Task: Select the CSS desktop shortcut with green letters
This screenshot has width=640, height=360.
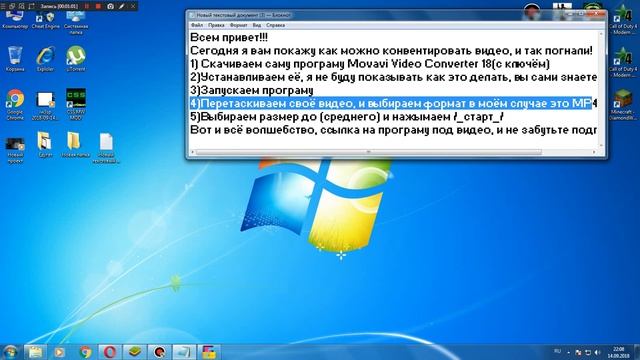Action: (76, 104)
